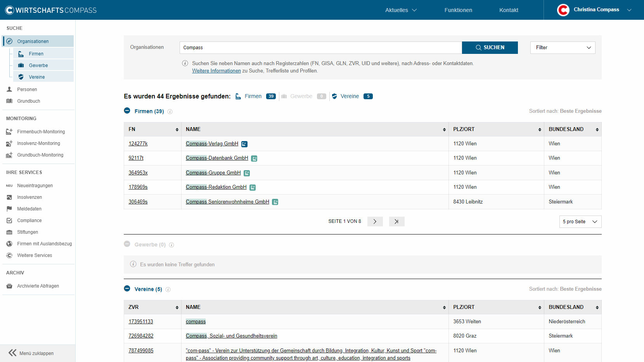Select the Vereine handshake icon in sidebar
Viewport: 644px width, 362px height.
coord(21,77)
